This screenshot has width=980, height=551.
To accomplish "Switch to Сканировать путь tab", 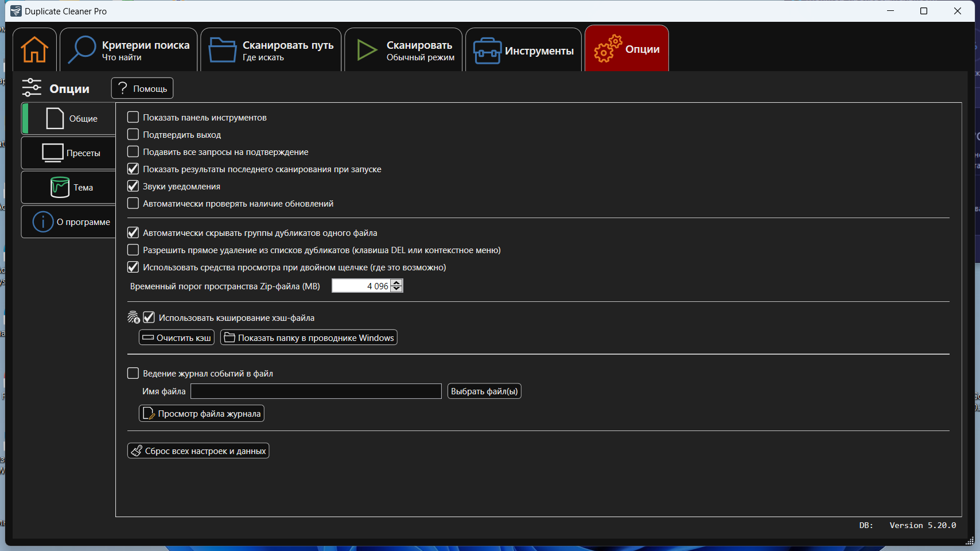I will coord(271,50).
